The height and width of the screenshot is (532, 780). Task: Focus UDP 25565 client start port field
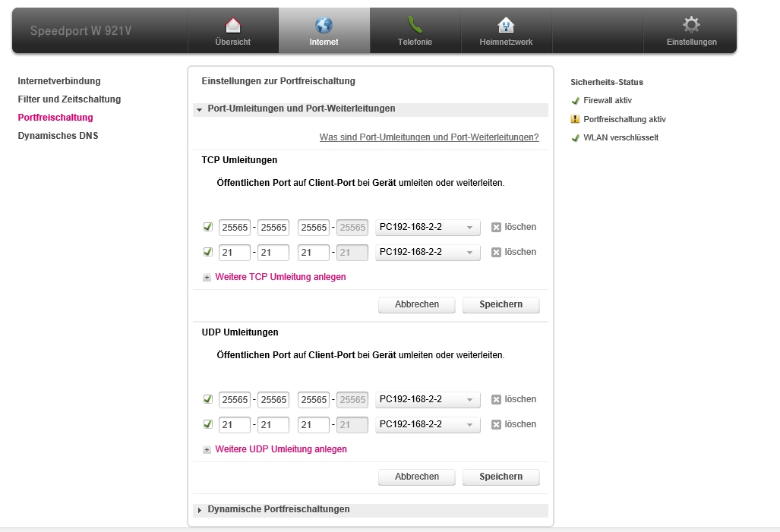tap(314, 400)
